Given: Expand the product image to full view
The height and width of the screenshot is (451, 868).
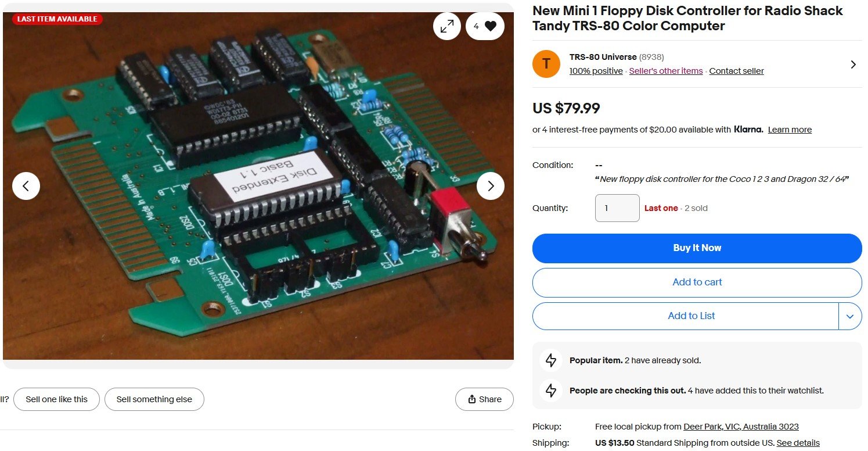Looking at the screenshot, I should click(x=447, y=26).
